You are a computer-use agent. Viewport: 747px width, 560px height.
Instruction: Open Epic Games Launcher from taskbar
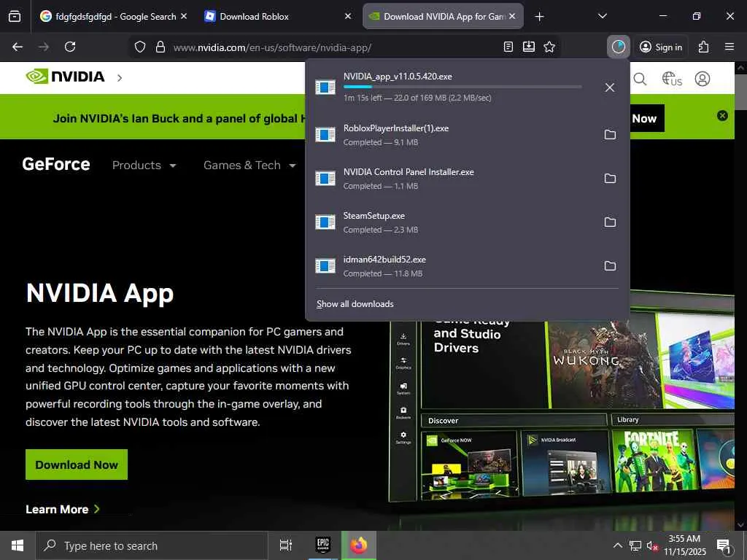323,545
